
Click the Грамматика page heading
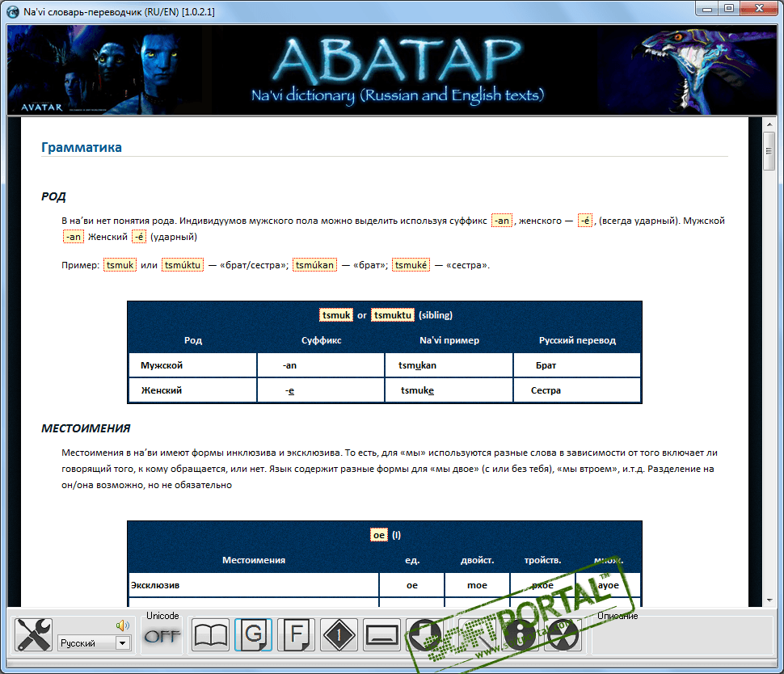(82, 148)
